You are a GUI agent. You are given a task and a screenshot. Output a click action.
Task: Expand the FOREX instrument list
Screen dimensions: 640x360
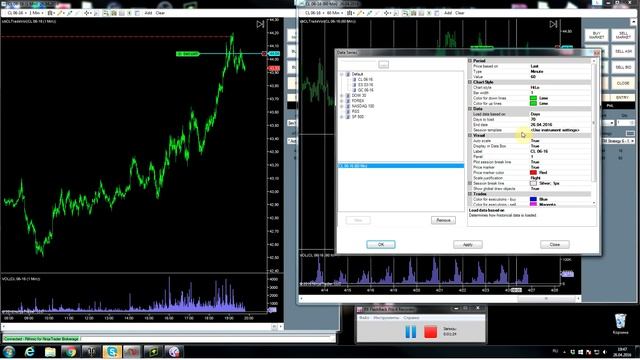(342, 101)
